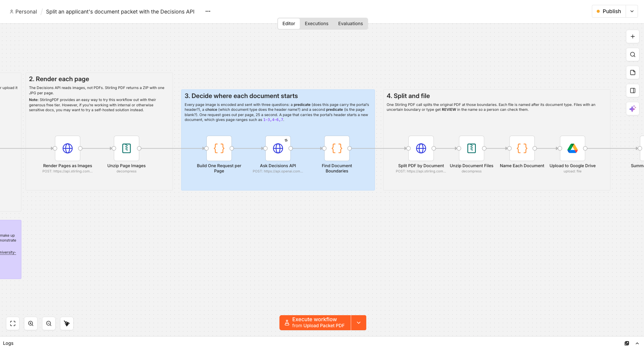The image size is (644, 349).
Task: Open the Build One Request per Page code node
Action: coord(219,148)
